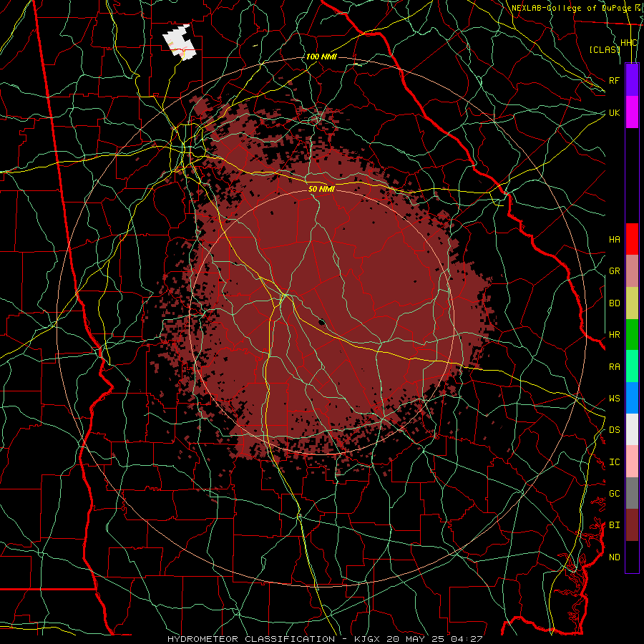Click the [CLAS] units label
The image size is (644, 644).
click(605, 49)
